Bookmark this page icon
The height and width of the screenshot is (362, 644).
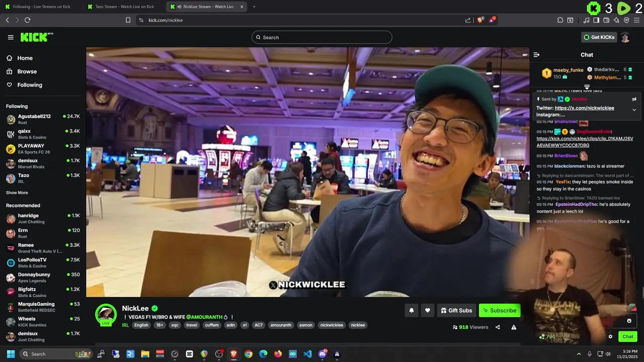(128, 20)
